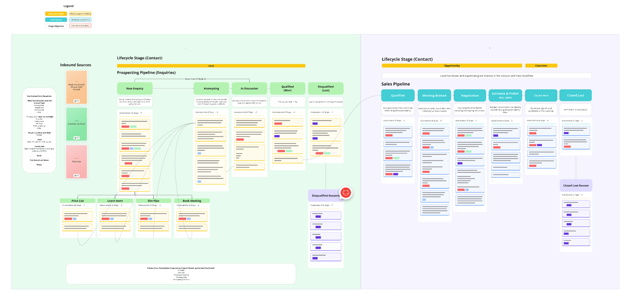644x301 pixels.
Task: Click the objective note under Negotiation
Action: coord(470,109)
